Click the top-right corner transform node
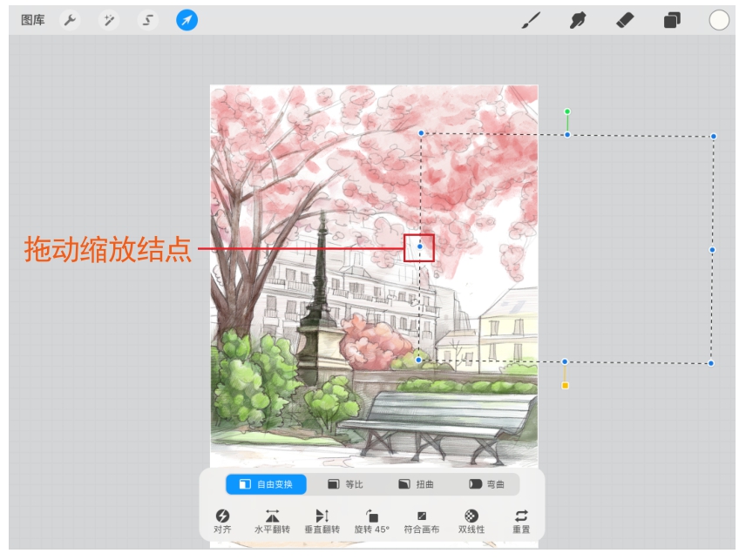This screenshot has width=746, height=560. [714, 137]
